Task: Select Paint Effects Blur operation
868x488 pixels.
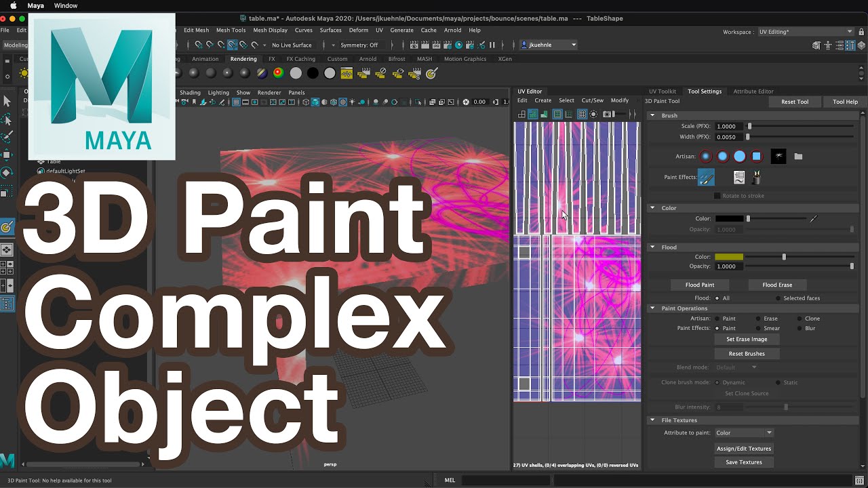Action: tap(799, 328)
